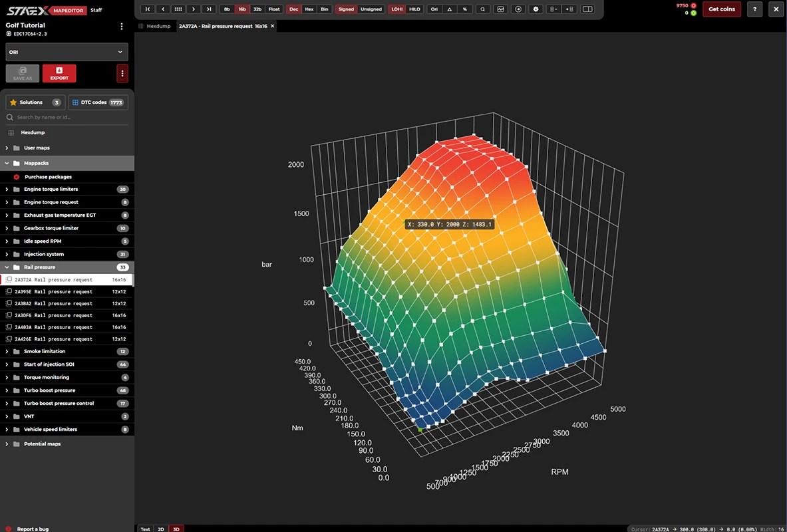Switch number format to Hex
Image resolution: width=787 pixels, height=532 pixels.
click(309, 9)
